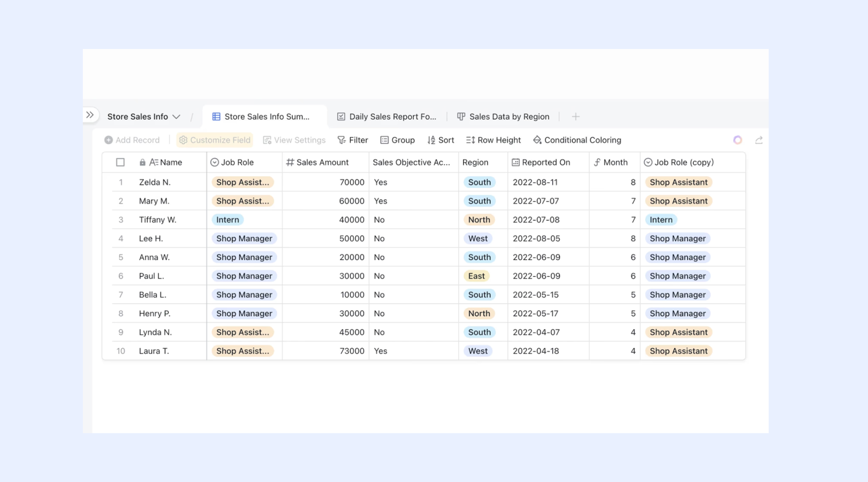The width and height of the screenshot is (868, 482).
Task: Click the West region tag for Lee H.
Action: [x=478, y=239]
